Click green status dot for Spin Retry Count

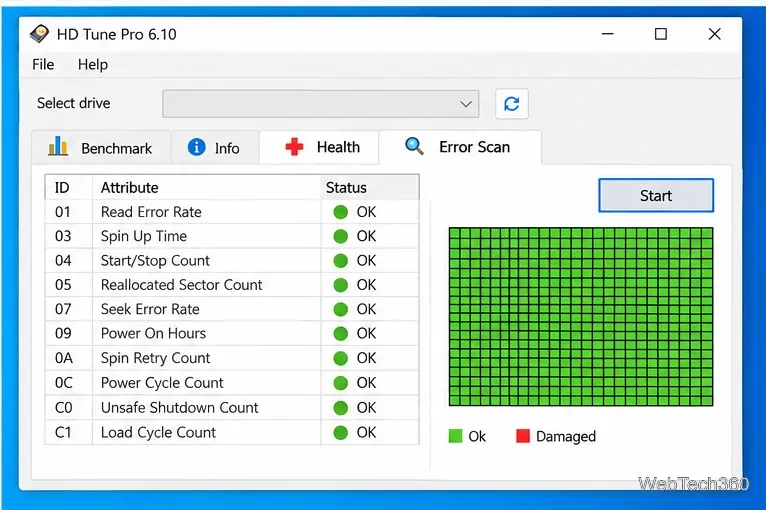click(340, 358)
